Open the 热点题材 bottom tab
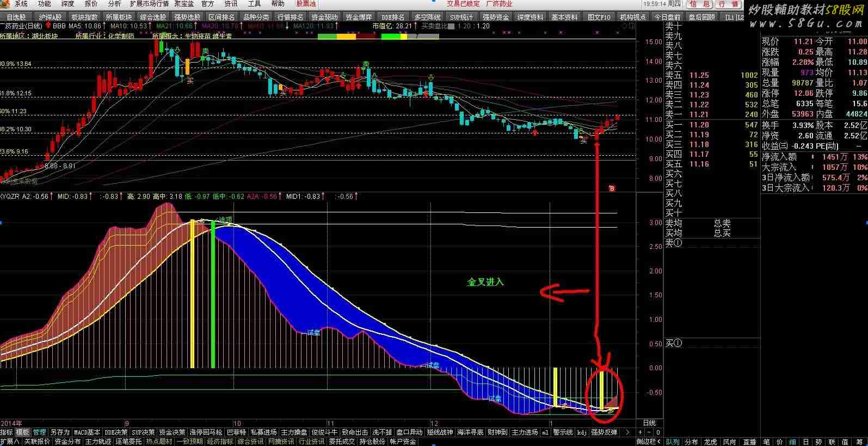Screen dimensions: 868x446 click(159, 441)
